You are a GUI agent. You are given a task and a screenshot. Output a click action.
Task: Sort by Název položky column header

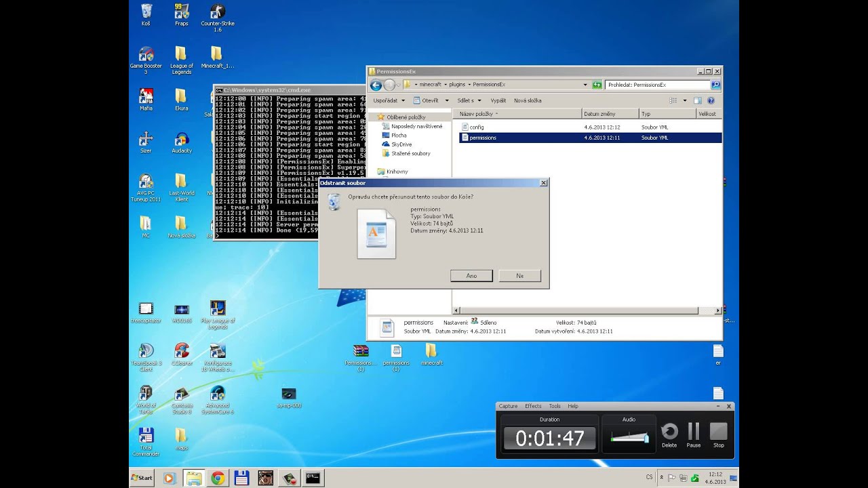click(517, 114)
